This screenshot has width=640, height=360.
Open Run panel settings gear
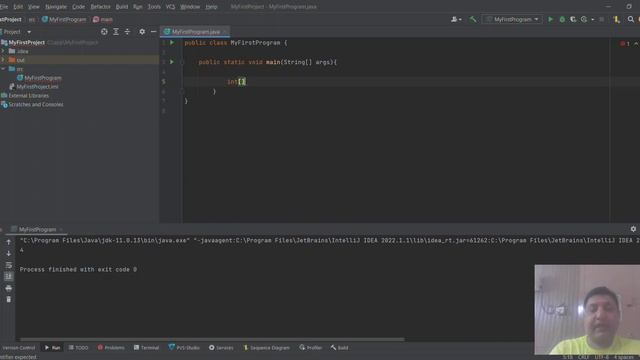tap(633, 229)
